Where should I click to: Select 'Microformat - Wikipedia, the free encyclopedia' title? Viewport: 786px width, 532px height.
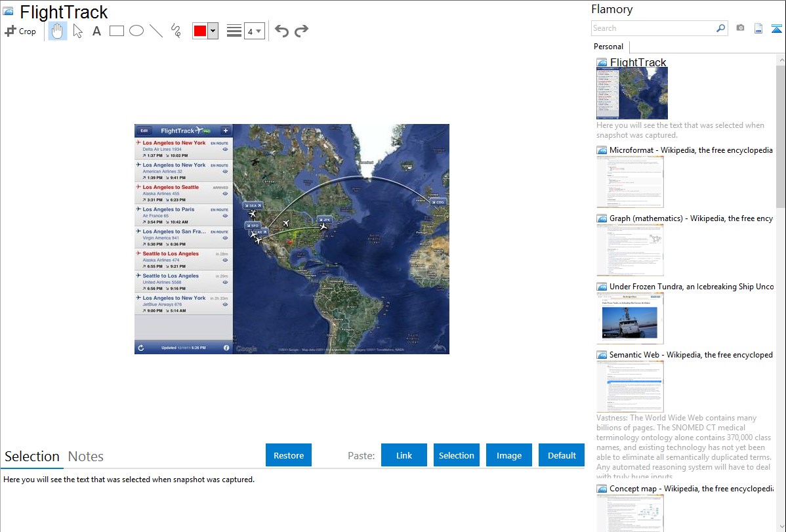click(691, 150)
